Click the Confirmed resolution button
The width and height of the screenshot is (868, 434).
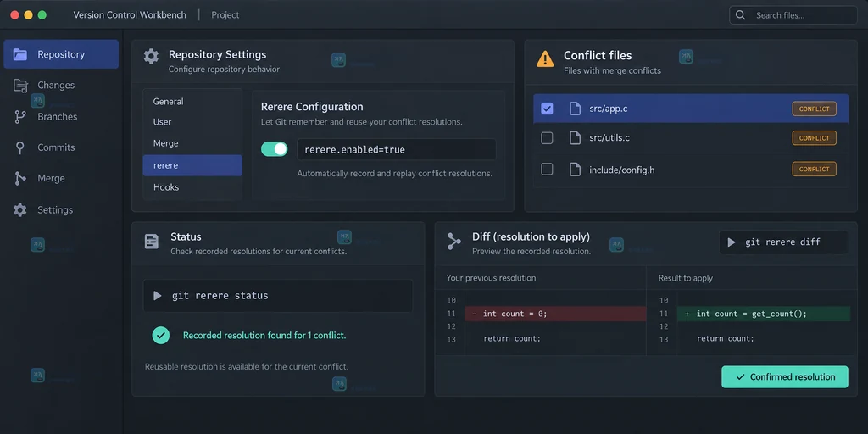click(784, 377)
